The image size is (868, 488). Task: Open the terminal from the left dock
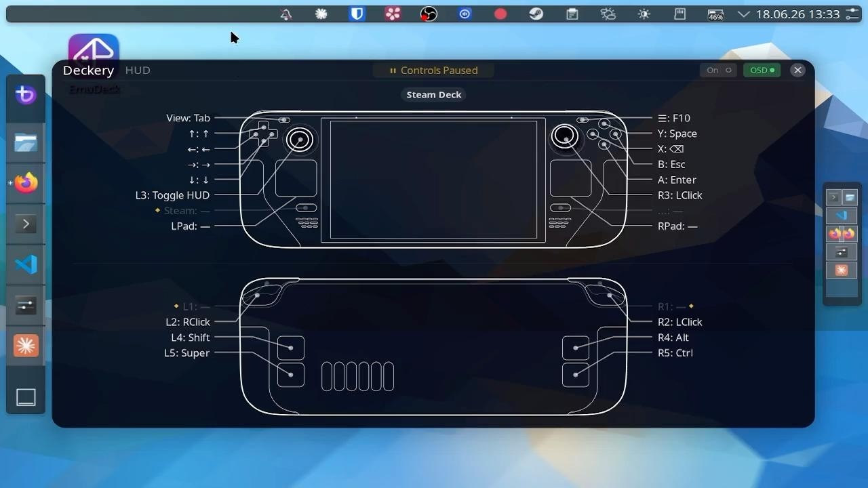(26, 224)
